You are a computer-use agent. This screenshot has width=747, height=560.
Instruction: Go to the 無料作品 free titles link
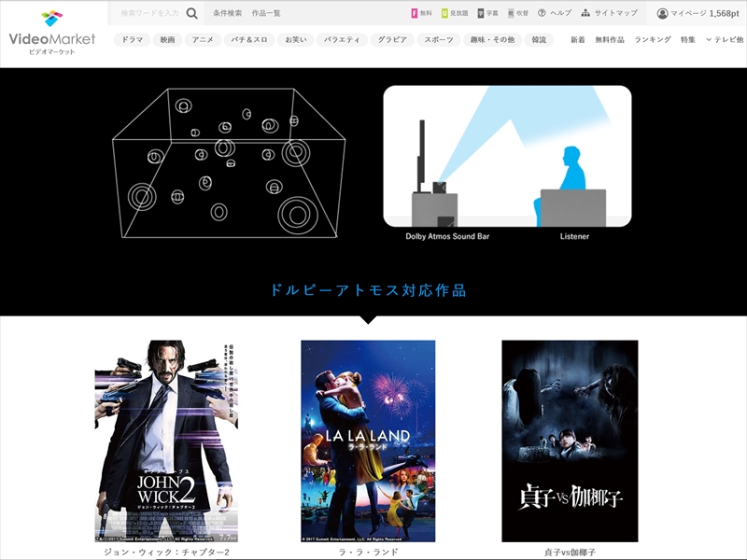pyautogui.click(x=610, y=40)
